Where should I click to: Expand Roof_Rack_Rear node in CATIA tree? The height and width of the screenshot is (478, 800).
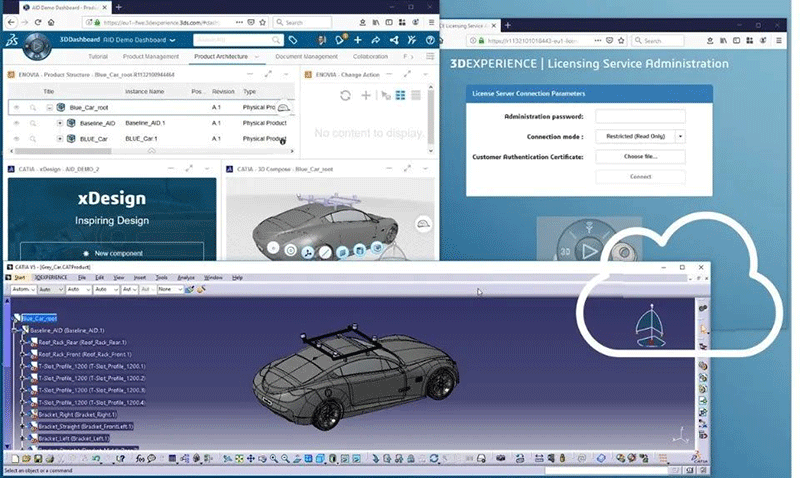[23, 342]
